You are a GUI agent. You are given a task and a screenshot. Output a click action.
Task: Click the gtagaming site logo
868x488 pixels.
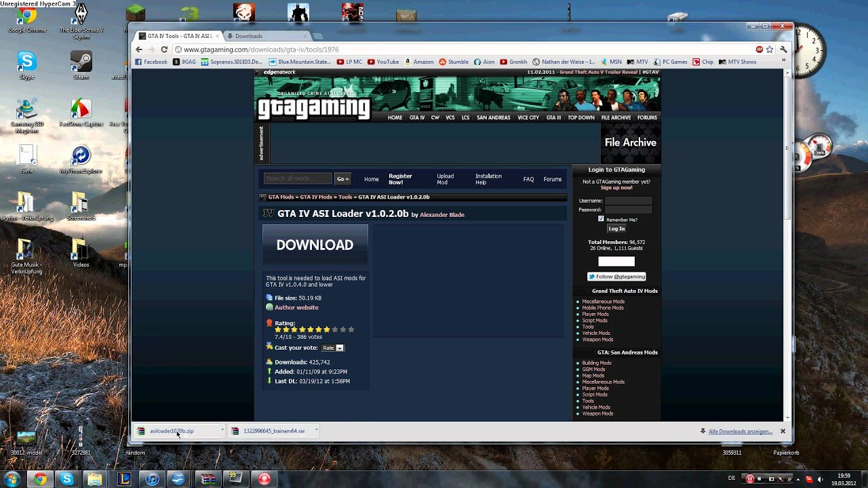point(313,107)
